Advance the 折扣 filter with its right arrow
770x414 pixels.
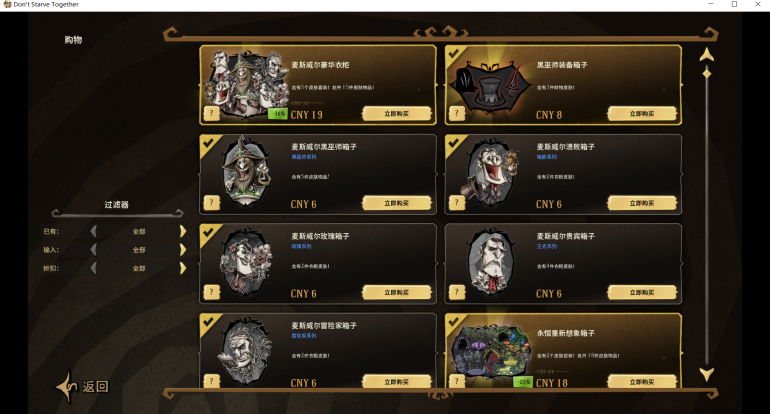click(x=183, y=268)
